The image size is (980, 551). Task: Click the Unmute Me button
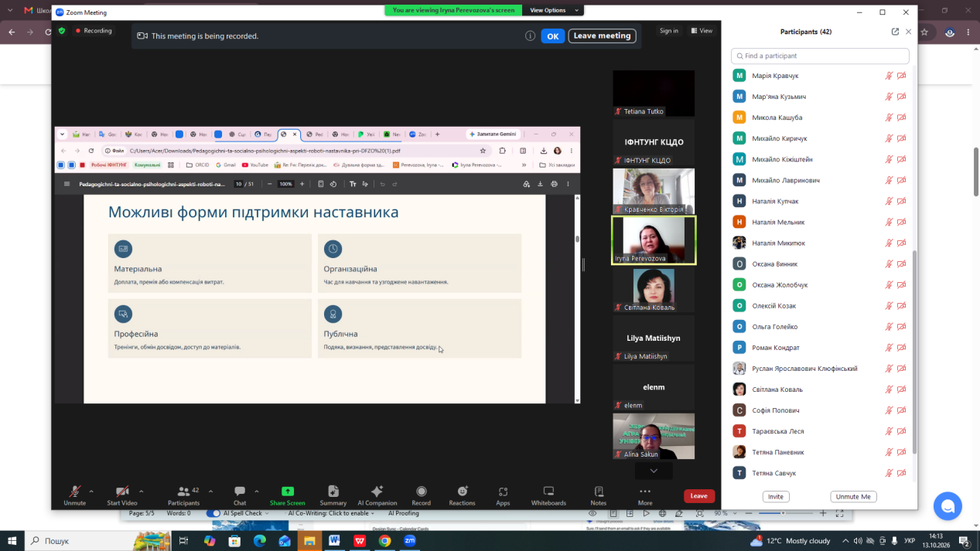coord(853,497)
